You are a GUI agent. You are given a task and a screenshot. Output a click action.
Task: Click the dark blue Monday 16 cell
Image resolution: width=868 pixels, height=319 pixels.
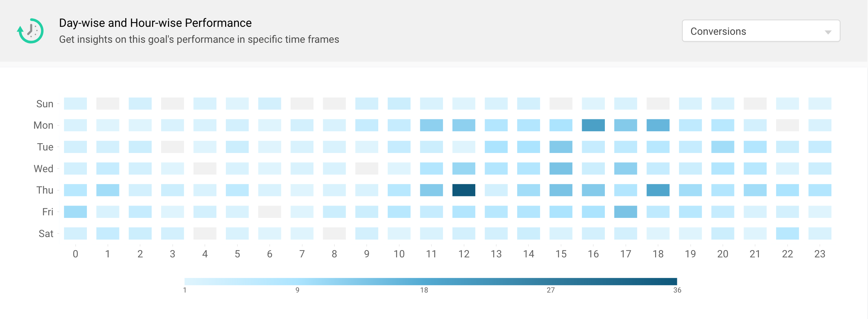[x=593, y=125]
